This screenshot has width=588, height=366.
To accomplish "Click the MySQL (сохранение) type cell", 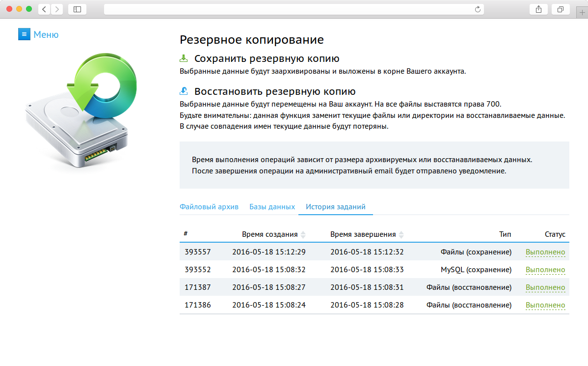I will (x=476, y=270).
